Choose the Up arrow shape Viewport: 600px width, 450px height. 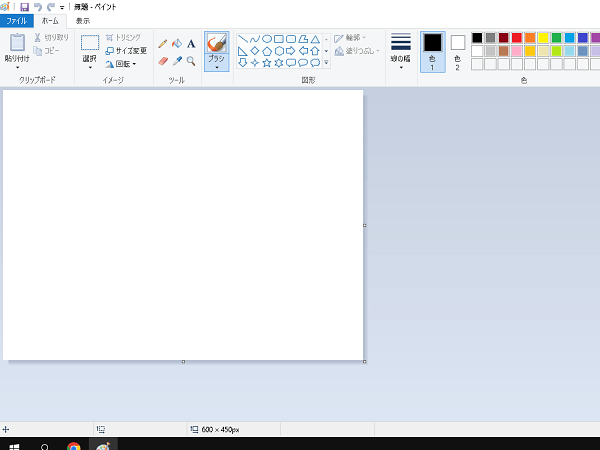tap(315, 51)
